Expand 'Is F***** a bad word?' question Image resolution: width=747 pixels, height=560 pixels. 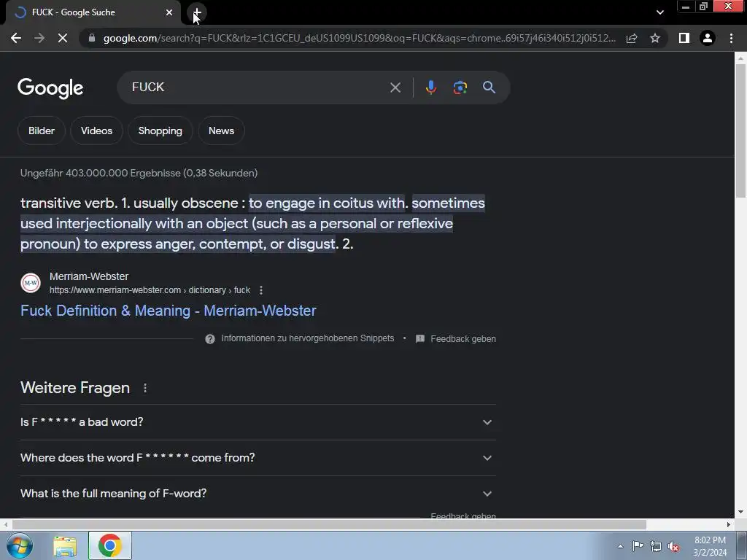(258, 422)
